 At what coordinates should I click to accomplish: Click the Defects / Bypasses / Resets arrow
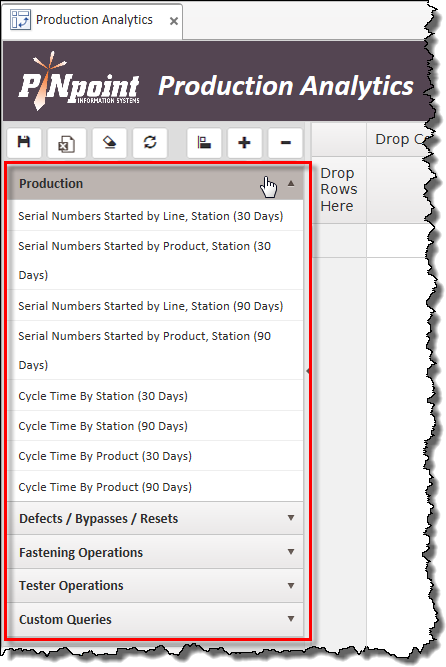point(291,518)
